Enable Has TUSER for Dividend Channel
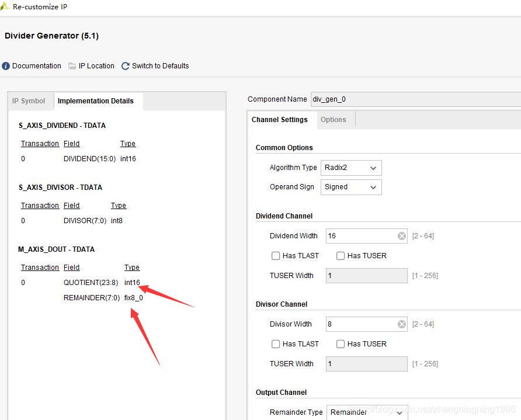This screenshot has height=420, width=521. tap(341, 255)
